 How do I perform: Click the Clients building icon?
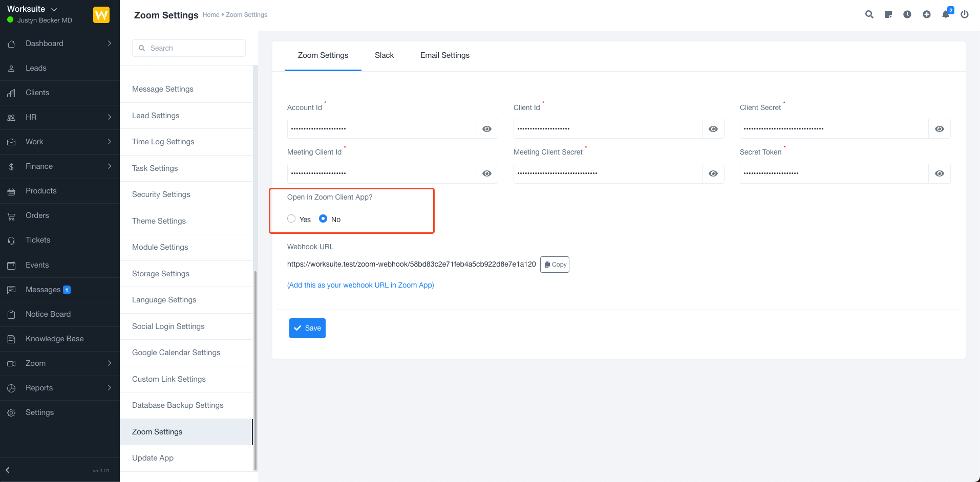(11, 93)
